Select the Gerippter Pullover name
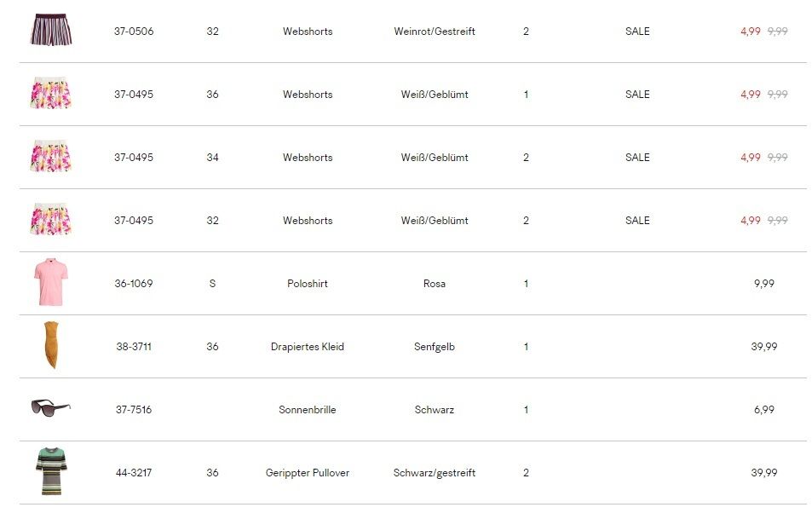812x513 pixels. pyautogui.click(x=308, y=473)
